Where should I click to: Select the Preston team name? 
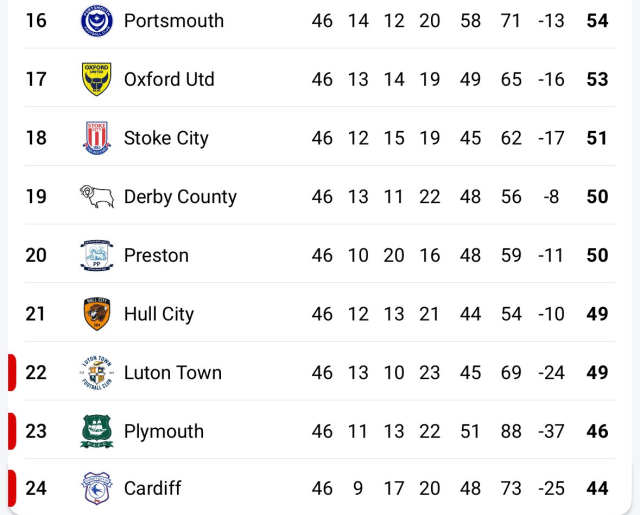click(156, 256)
